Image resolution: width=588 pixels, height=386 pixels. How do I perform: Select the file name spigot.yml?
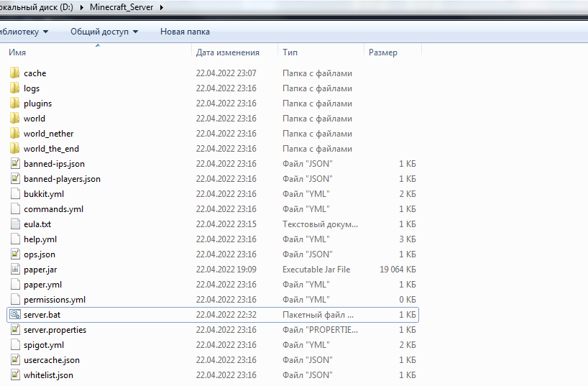coord(44,345)
